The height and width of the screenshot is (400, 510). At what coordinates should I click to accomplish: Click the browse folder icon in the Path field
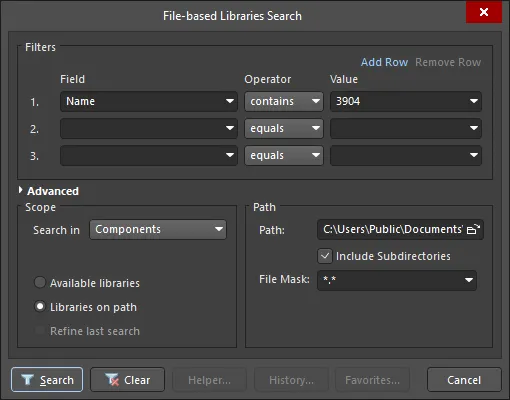pyautogui.click(x=473, y=229)
